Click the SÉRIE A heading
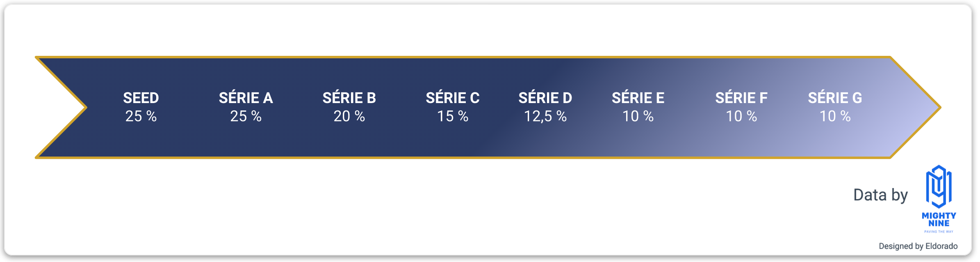This screenshot has height=262, width=980. click(246, 98)
